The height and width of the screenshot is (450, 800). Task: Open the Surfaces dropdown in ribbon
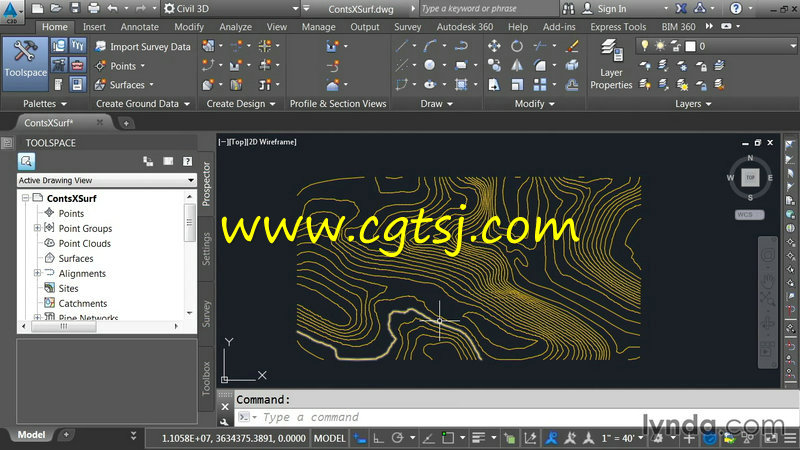(x=124, y=85)
